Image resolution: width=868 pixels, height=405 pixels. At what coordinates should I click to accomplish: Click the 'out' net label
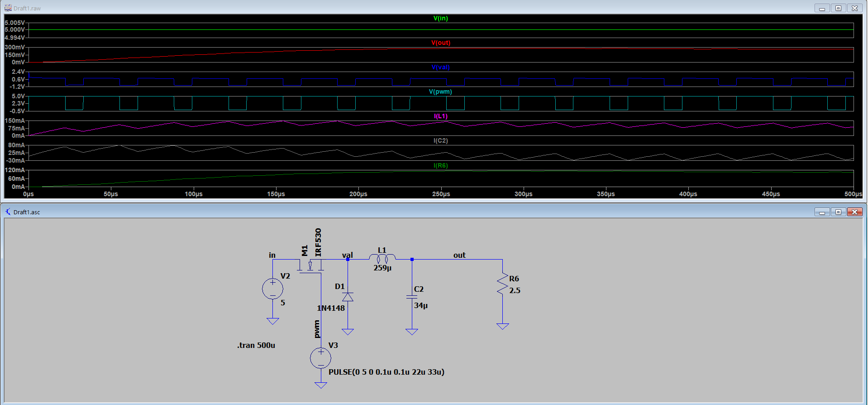tap(459, 255)
